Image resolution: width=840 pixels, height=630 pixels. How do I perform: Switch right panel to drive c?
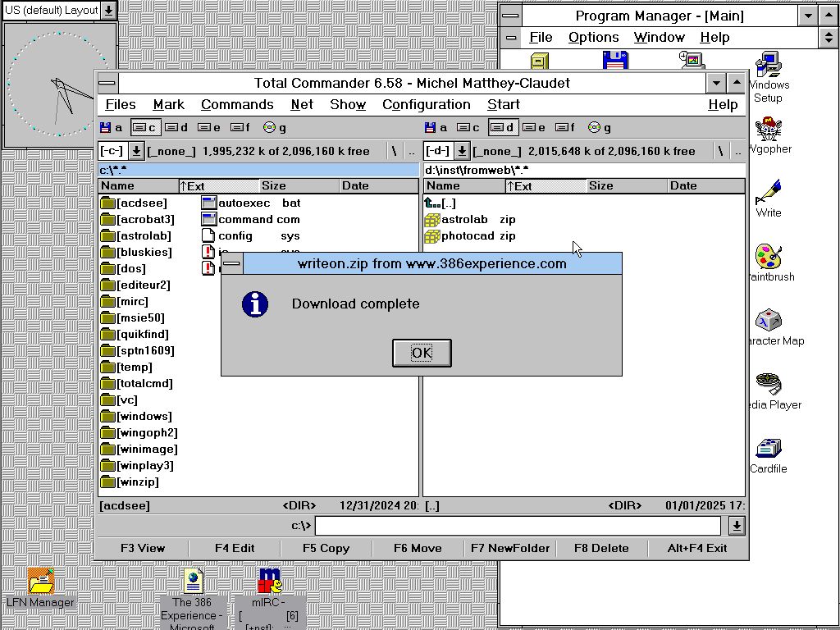tap(468, 127)
